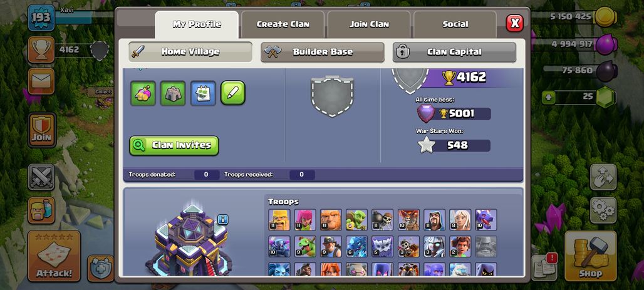Select the Home Village view
Image resolution: width=644 pixels, height=290 pixels.
(x=190, y=52)
